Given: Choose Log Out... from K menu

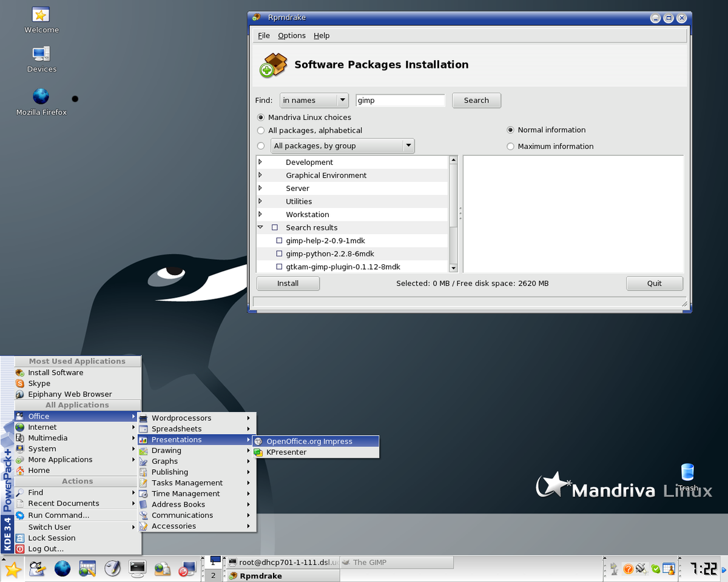Looking at the screenshot, I should click(x=78, y=549).
